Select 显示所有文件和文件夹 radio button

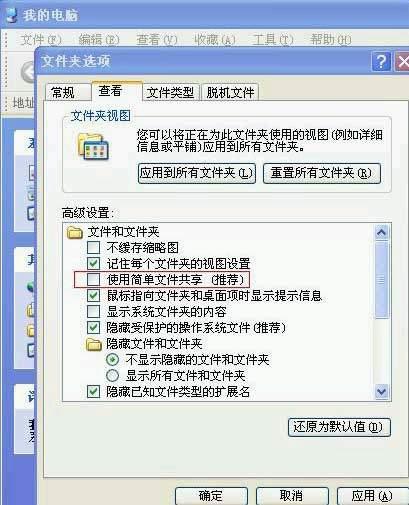[112, 376]
